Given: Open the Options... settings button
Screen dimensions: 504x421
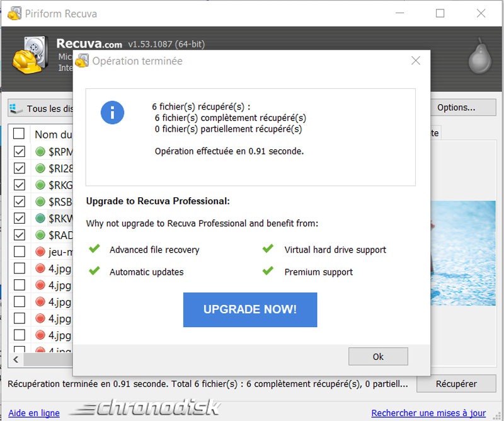Looking at the screenshot, I should (x=456, y=107).
